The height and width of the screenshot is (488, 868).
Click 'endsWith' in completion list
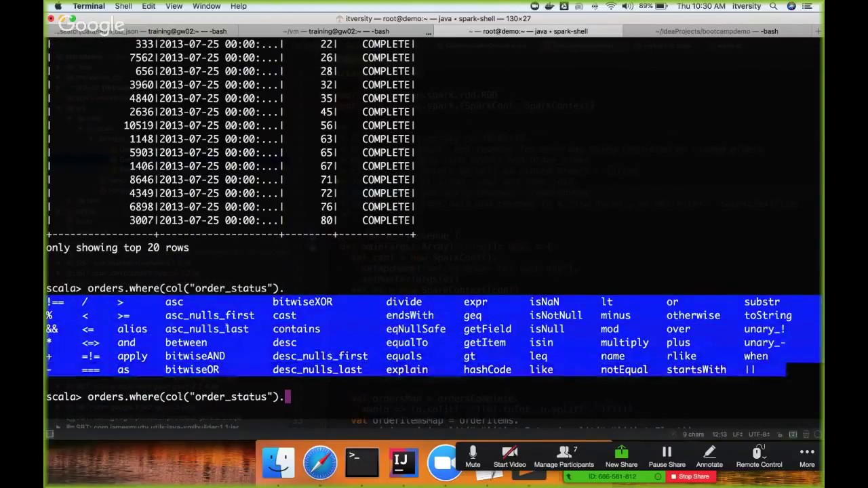pos(410,315)
